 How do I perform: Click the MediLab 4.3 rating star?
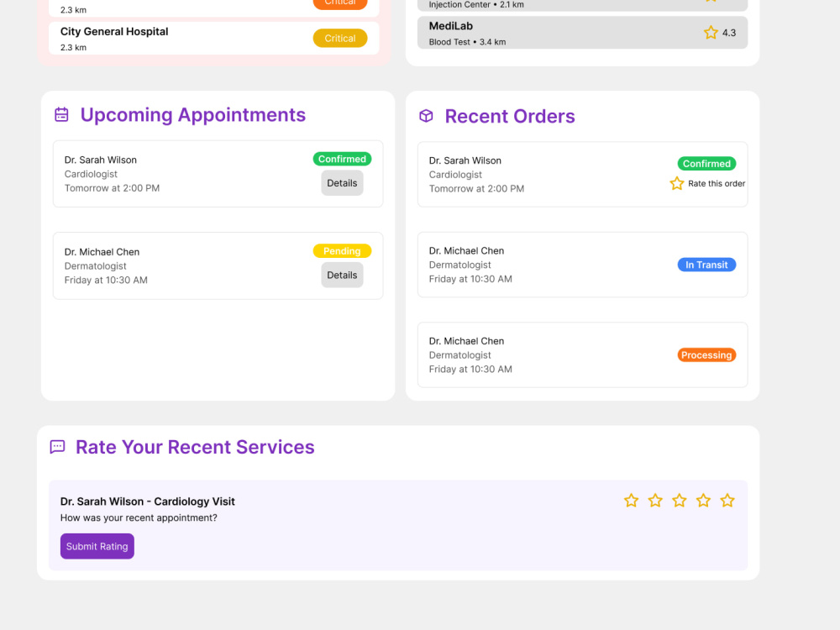click(x=711, y=33)
